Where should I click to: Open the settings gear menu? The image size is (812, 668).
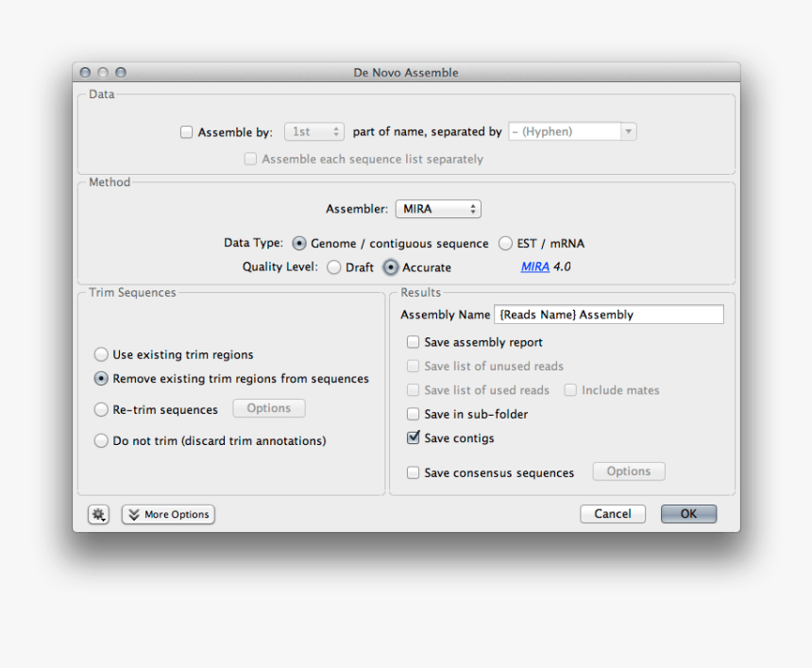98,514
